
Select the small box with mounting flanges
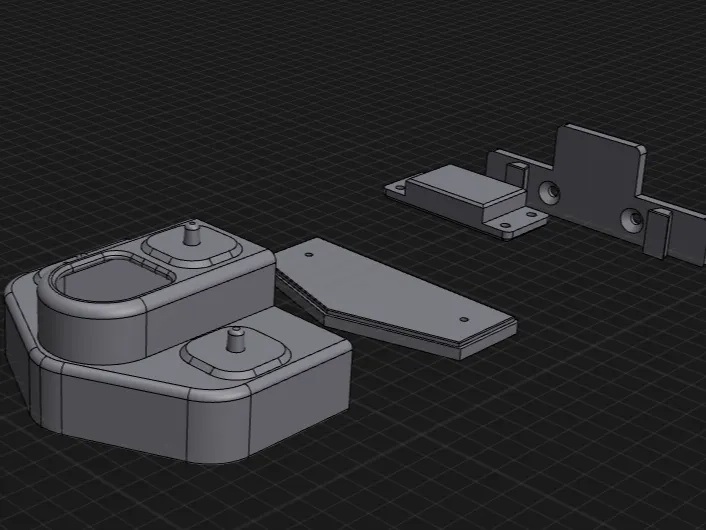point(466,200)
